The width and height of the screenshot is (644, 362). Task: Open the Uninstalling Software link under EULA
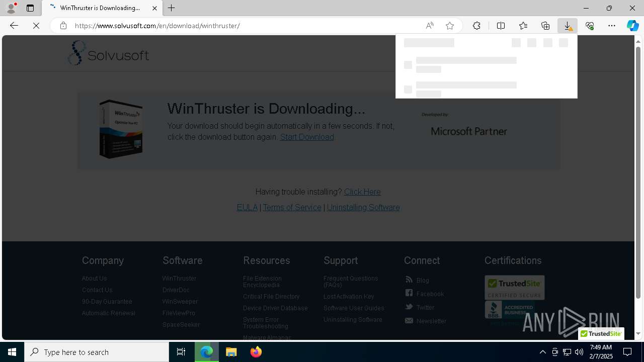363,207
